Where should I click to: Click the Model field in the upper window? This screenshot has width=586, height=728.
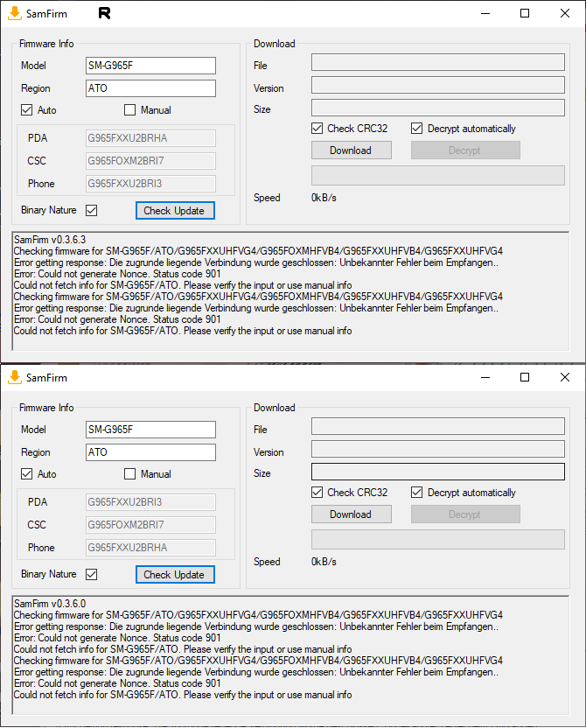150,66
